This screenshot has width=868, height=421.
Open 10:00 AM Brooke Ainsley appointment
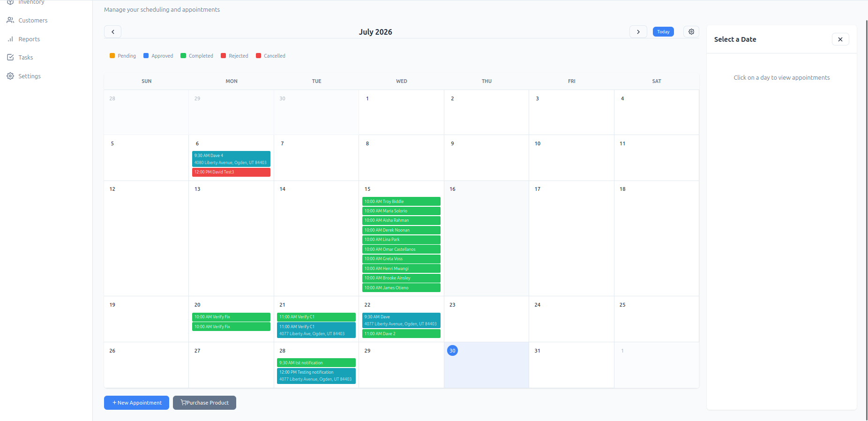[401, 278]
